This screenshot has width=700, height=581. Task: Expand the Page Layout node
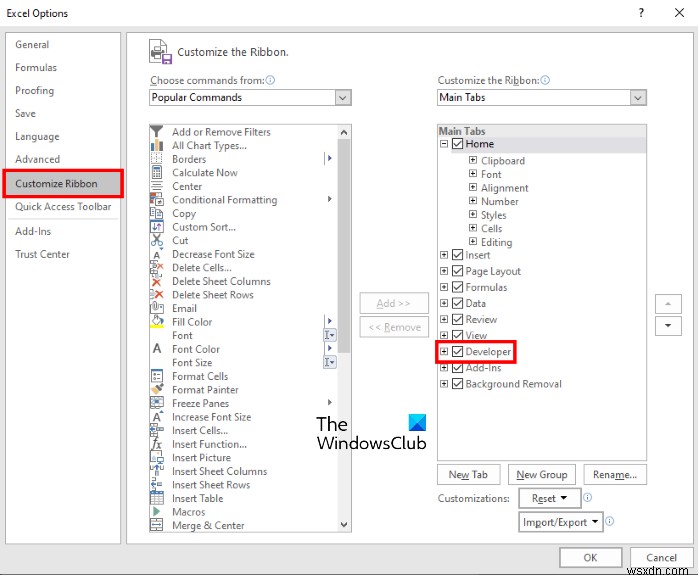444,271
